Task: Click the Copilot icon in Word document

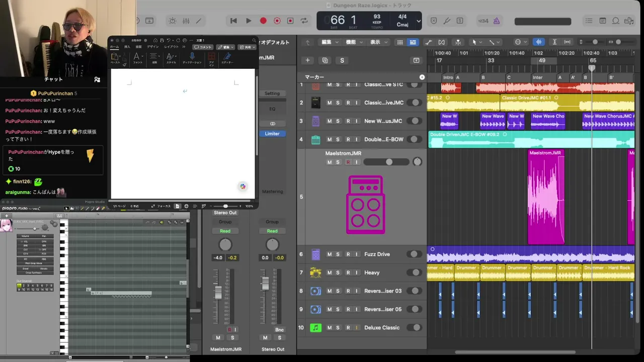Action: point(243,187)
